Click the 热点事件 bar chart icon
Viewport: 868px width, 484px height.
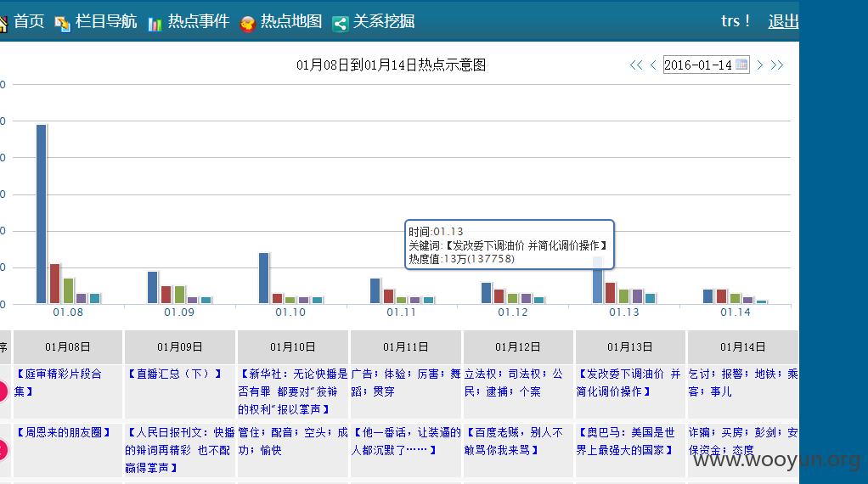click(x=155, y=24)
